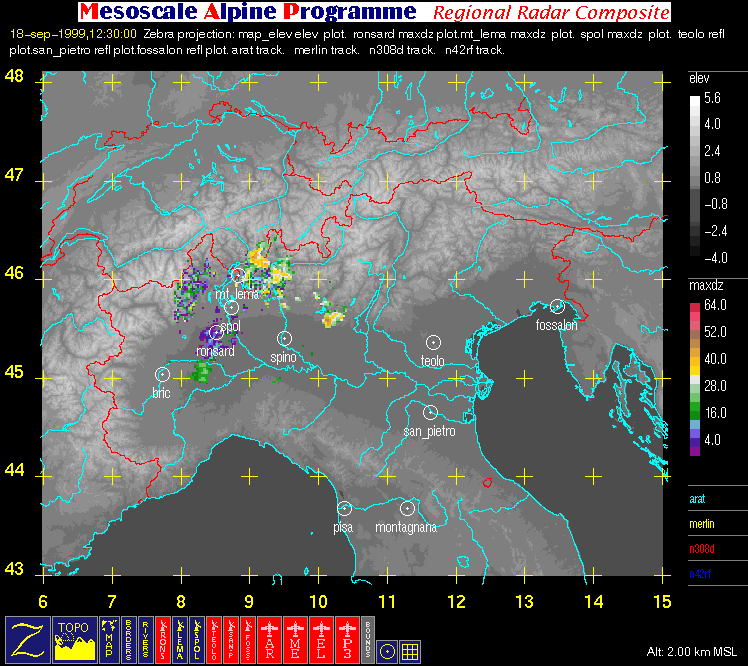Select the AR aircraft track icon
Image resolution: width=748 pixels, height=666 pixels.
[270, 638]
